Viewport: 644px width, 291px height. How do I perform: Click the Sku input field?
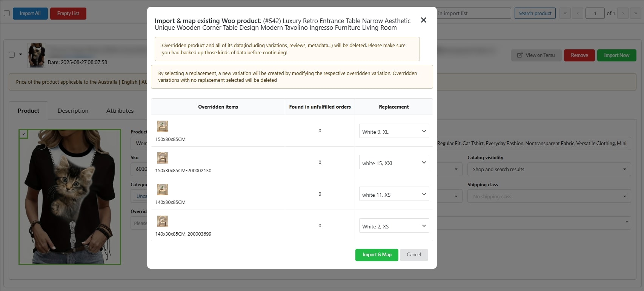coord(139,169)
